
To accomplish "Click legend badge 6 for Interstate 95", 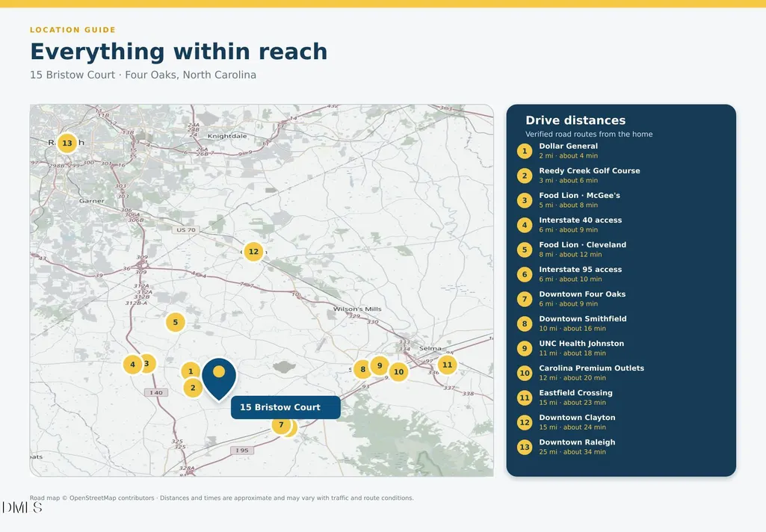I will [525, 274].
